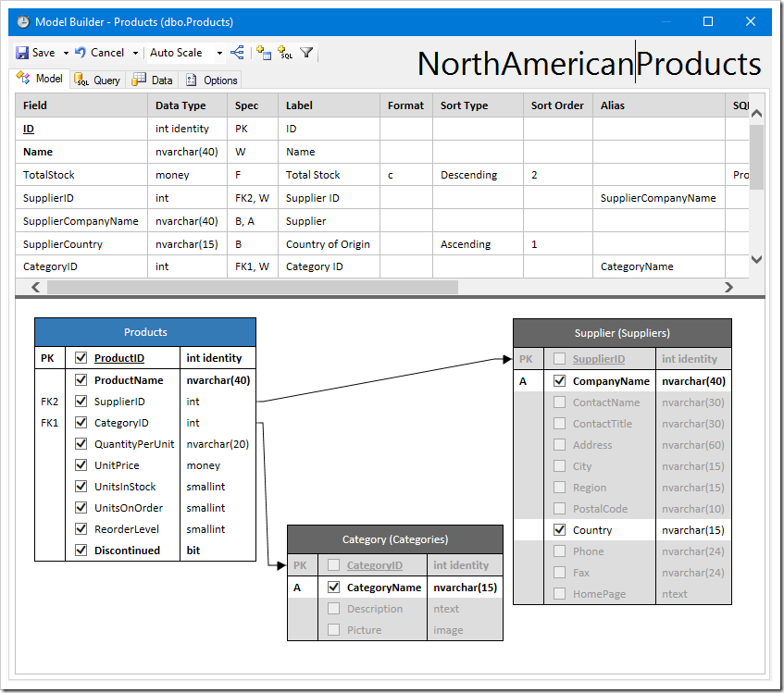This screenshot has height=693, width=784.
Task: Click the Model Builder title bar icon
Action: tap(23, 21)
